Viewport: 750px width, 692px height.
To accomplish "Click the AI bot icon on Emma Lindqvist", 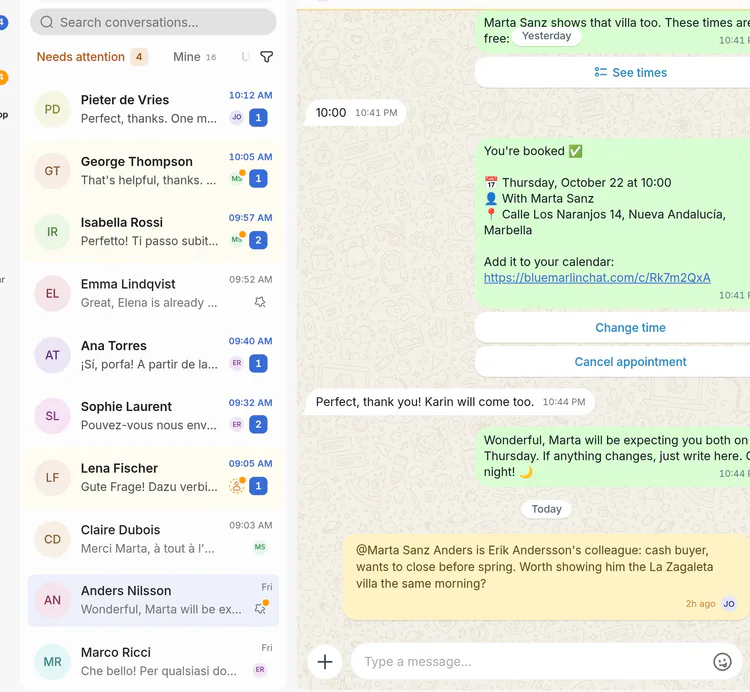I will (x=260, y=302).
